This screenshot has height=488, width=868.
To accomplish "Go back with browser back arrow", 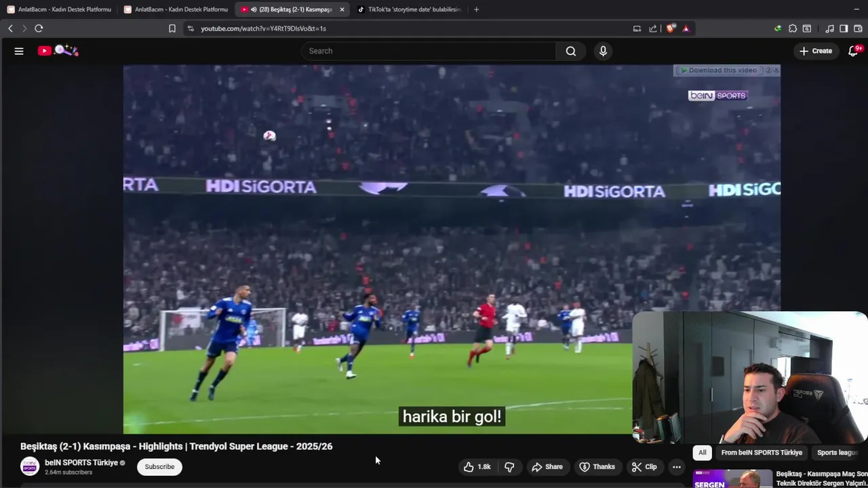I will (10, 28).
